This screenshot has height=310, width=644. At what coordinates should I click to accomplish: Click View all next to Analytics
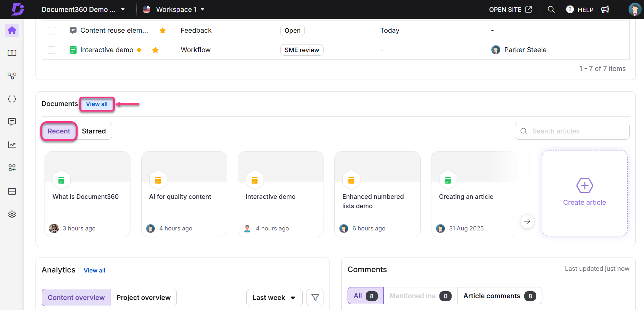point(94,270)
